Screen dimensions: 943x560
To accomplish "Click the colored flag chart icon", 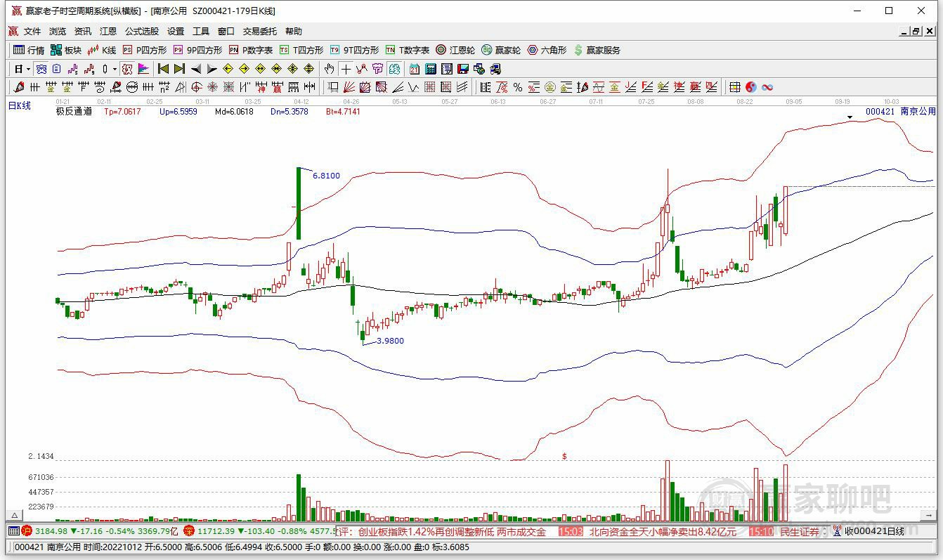I will click(143, 69).
